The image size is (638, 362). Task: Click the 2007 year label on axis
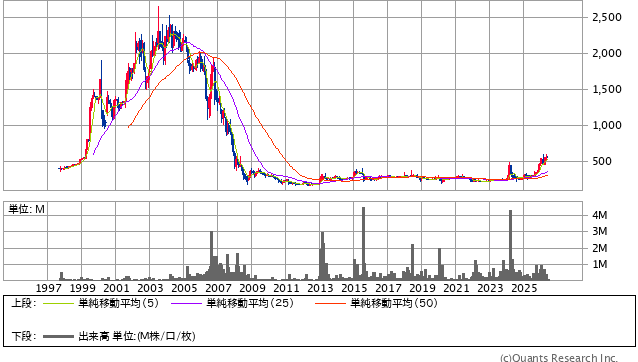coord(218,288)
